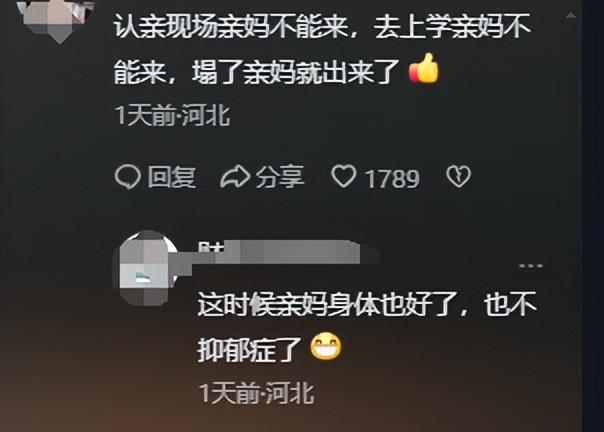The image size is (604, 432).
Task: Click the share arrow icon
Action: click(235, 177)
